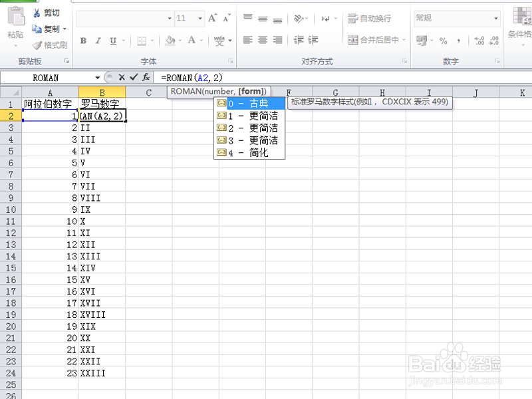The height and width of the screenshot is (399, 532).
Task: Click cell containing XXIII
Action: (102, 373)
